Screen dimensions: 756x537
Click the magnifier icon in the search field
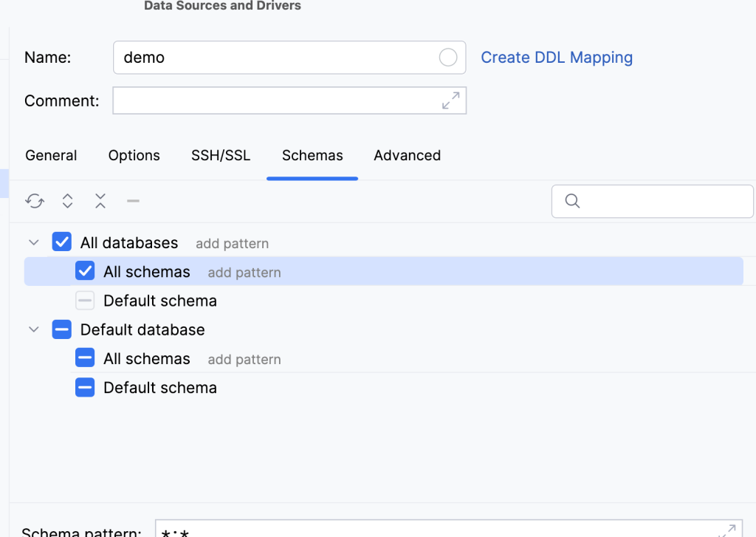coord(572,201)
